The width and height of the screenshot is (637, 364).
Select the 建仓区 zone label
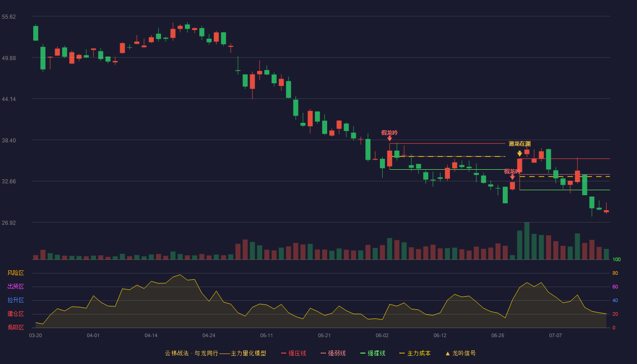[16, 314]
